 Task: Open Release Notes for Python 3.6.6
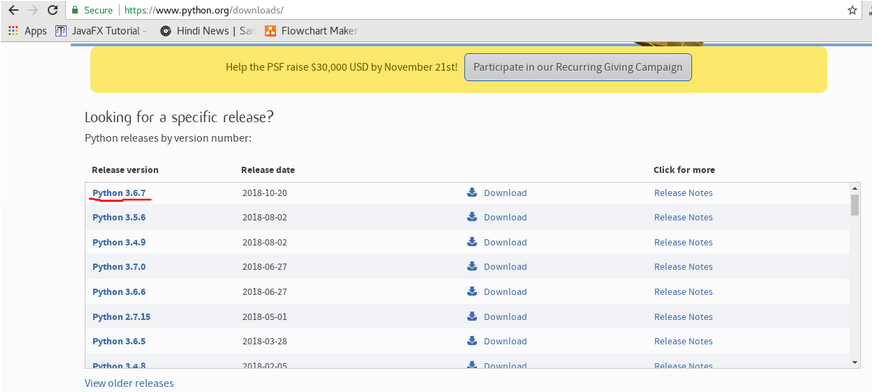pyautogui.click(x=683, y=292)
